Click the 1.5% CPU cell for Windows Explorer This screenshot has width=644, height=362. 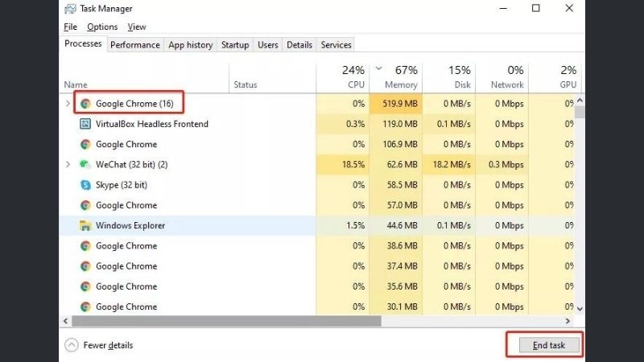pyautogui.click(x=343, y=225)
